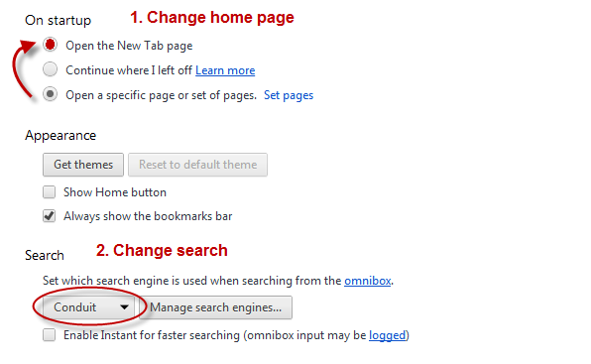Screen dimensions: 591x364
Task: Enable Instant for faster searching checkbox
Action: click(49, 335)
